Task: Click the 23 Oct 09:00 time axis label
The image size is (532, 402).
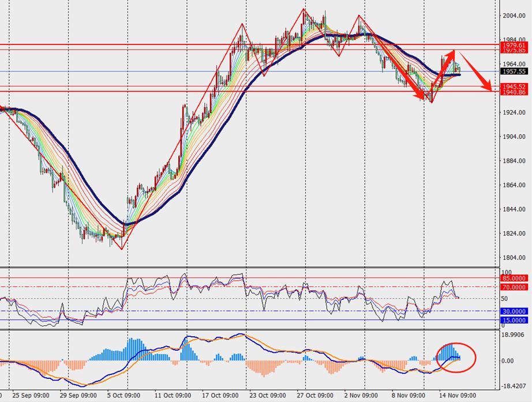Action: tap(267, 396)
